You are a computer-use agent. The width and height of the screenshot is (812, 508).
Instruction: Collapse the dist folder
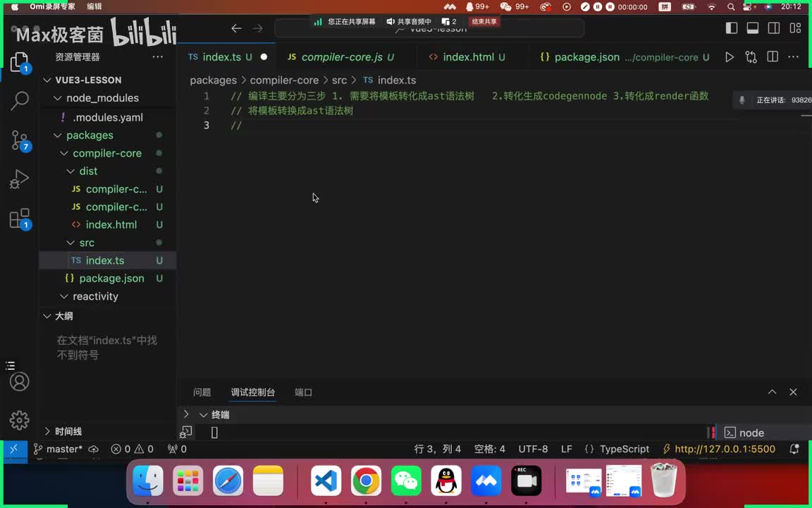coord(108,171)
